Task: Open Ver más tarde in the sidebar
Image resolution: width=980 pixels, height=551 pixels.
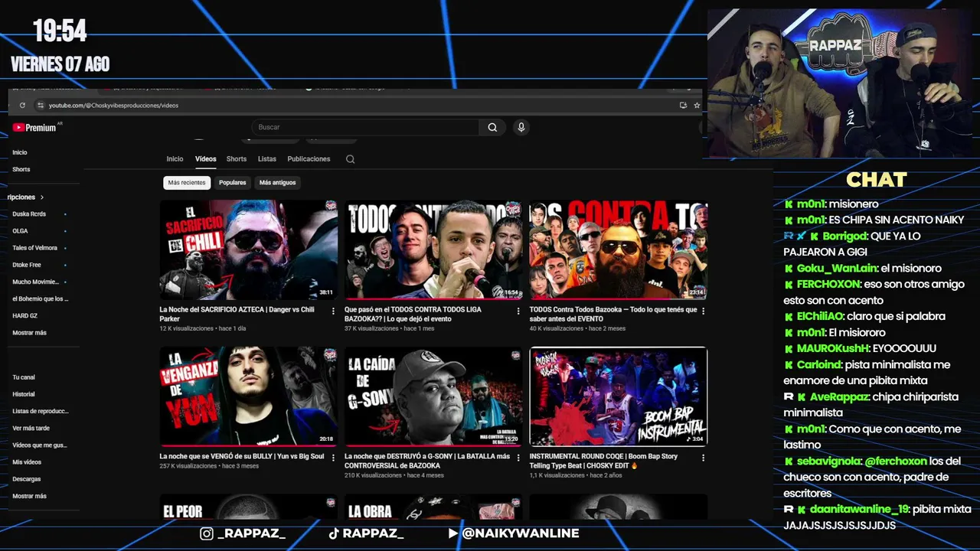Action: [x=31, y=429]
